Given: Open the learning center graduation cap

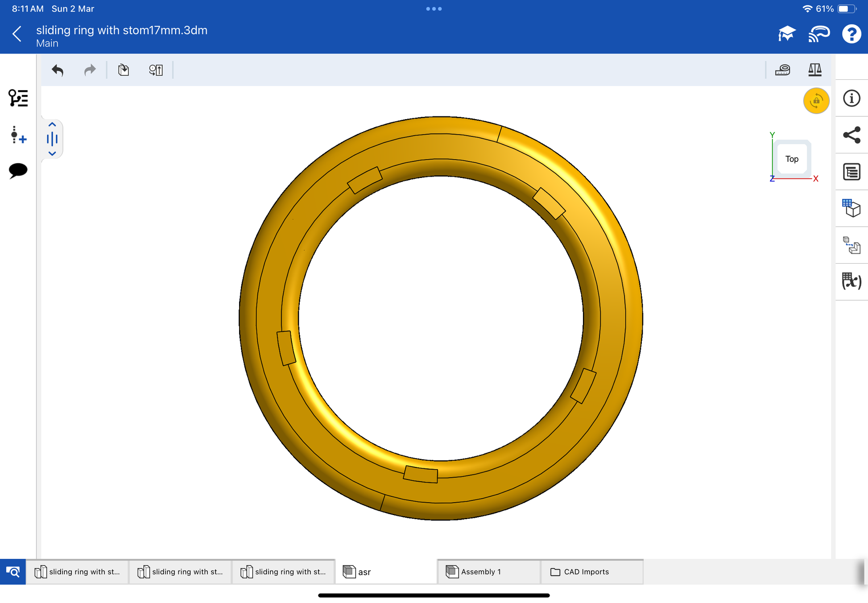Looking at the screenshot, I should (x=786, y=34).
